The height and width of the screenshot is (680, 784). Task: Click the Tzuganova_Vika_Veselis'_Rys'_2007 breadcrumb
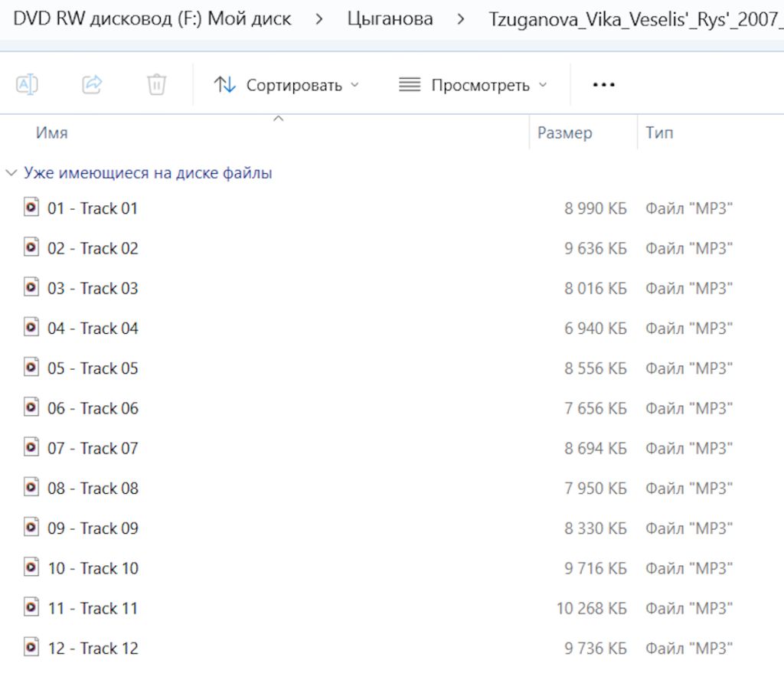636,19
